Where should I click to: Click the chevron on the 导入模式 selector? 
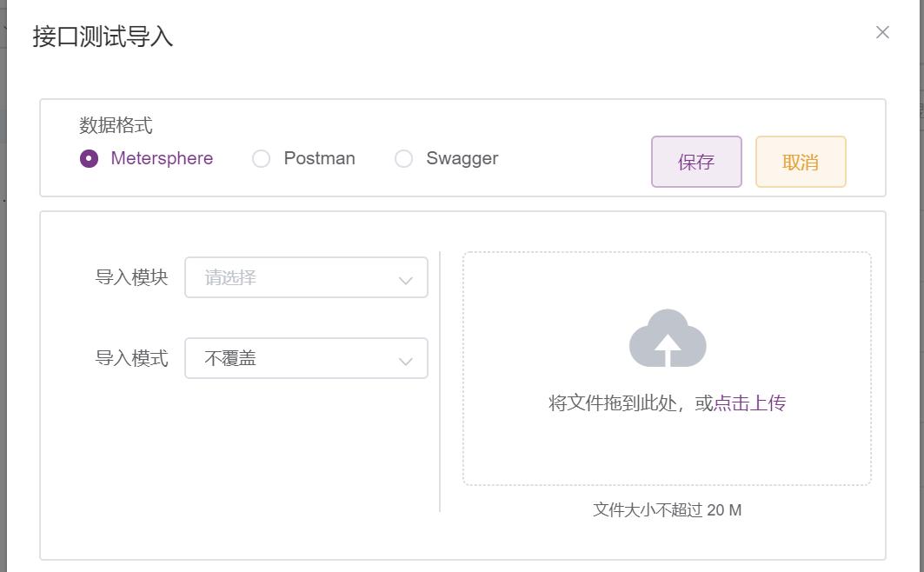pos(404,358)
